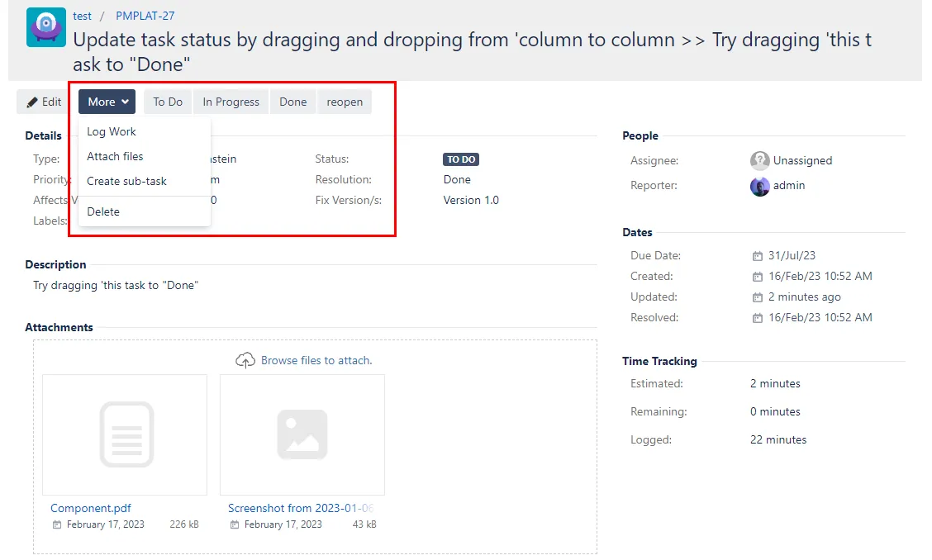The height and width of the screenshot is (560, 932).
Task: Click the Done workflow button
Action: (293, 102)
